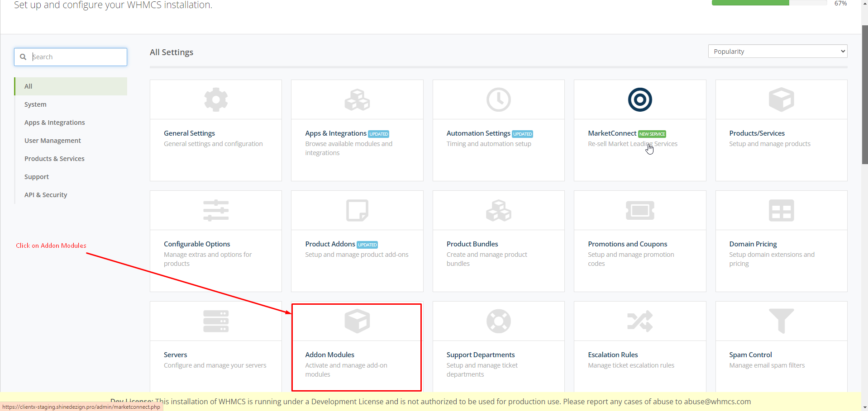Choose the API & Security sidebar category

tap(46, 195)
